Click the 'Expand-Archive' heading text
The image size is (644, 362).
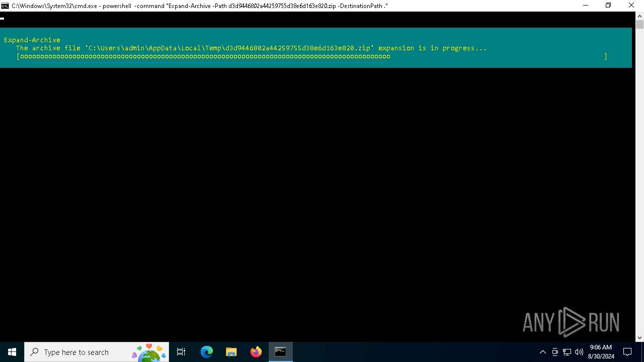click(32, 40)
